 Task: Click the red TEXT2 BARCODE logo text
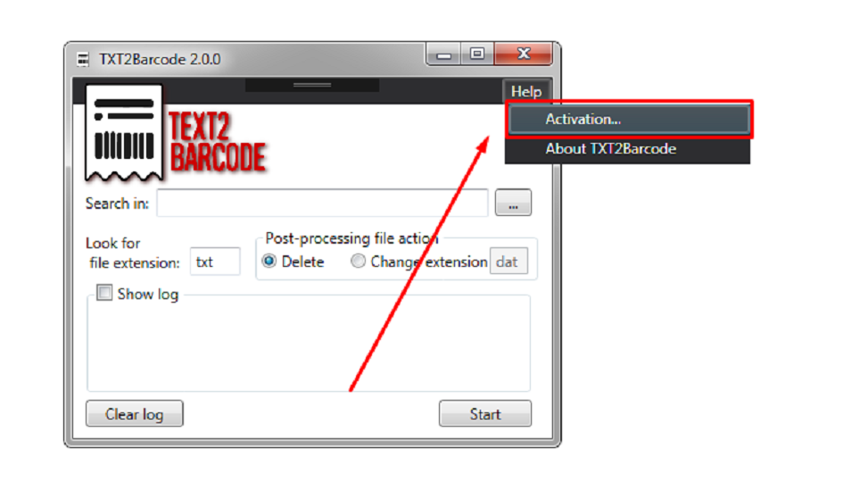pyautogui.click(x=217, y=142)
